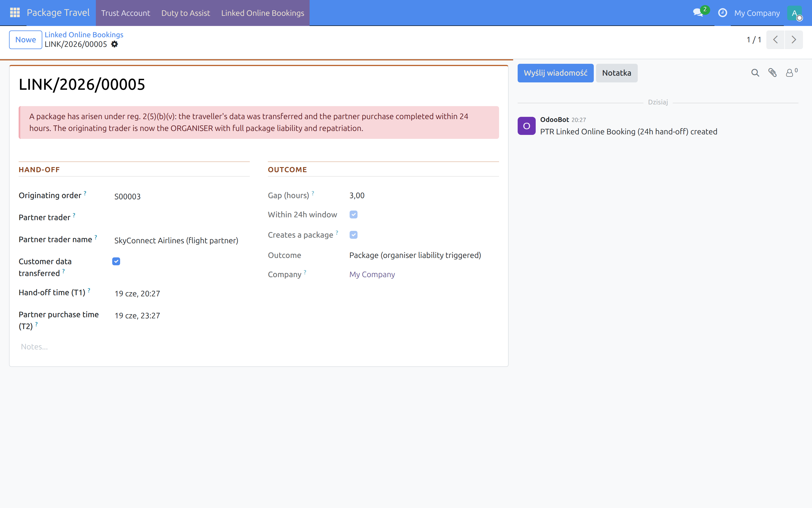Viewport: 812px width, 508px height.
Task: Click the Gap hours value 3,00
Action: 357,196
